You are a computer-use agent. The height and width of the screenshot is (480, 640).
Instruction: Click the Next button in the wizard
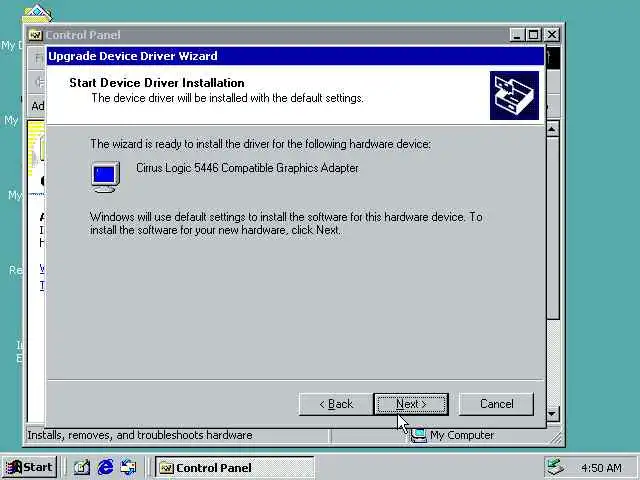[x=411, y=404]
